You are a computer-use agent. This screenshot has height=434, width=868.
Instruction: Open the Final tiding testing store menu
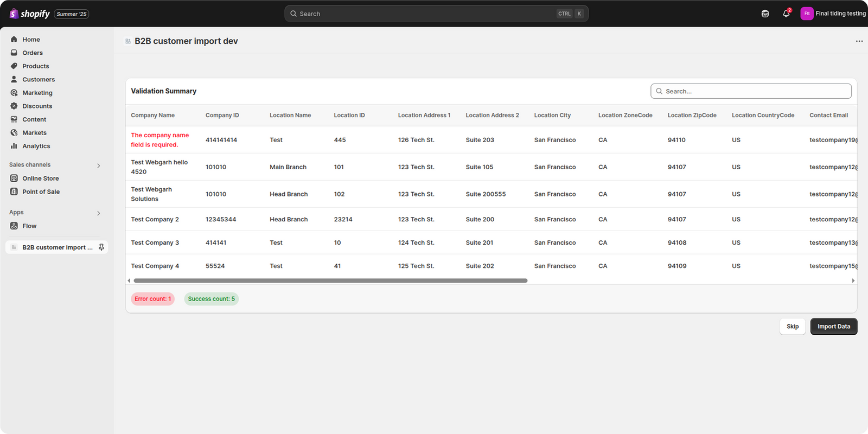point(833,14)
